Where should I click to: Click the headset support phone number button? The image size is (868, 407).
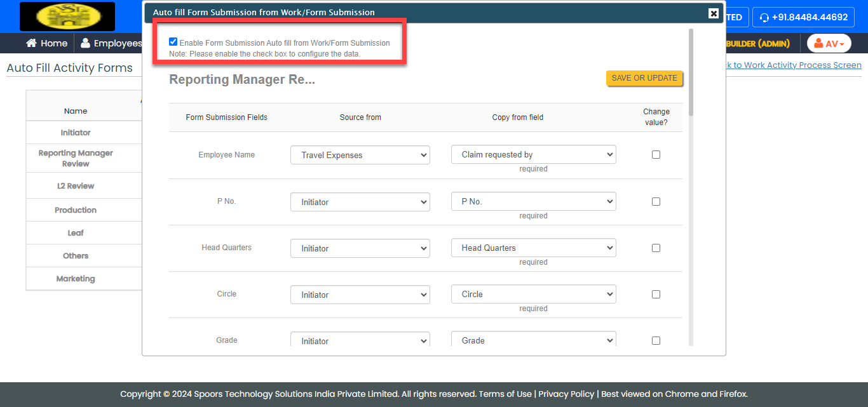pyautogui.click(x=803, y=17)
